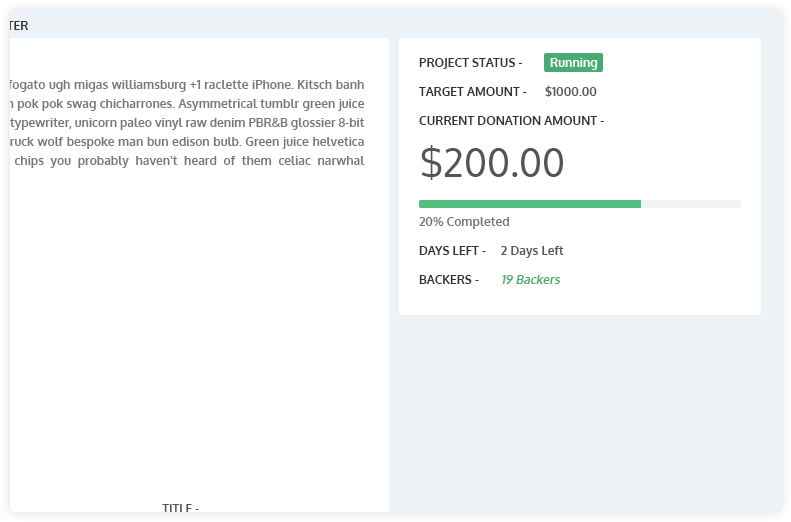Viewport: 791px width, 522px height.
Task: Click the typewriter, unicorn paleo vinyl text line
Action: click(x=187, y=123)
